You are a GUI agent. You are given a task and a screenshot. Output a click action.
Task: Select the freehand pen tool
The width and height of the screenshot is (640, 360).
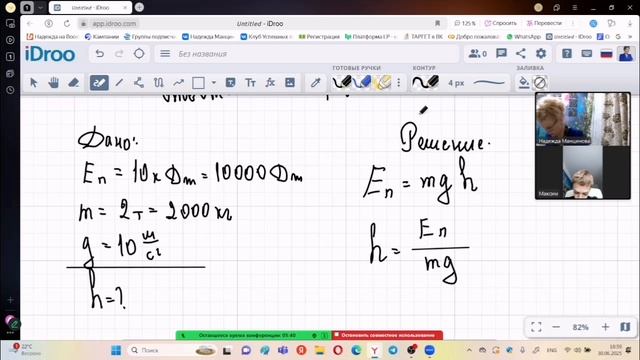coord(99,83)
